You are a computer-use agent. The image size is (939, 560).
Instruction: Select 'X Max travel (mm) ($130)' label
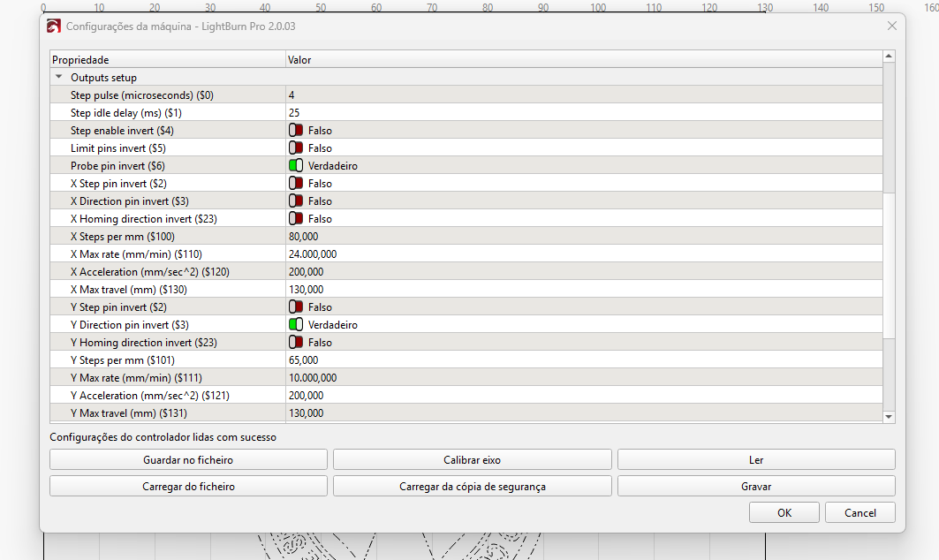[129, 290]
